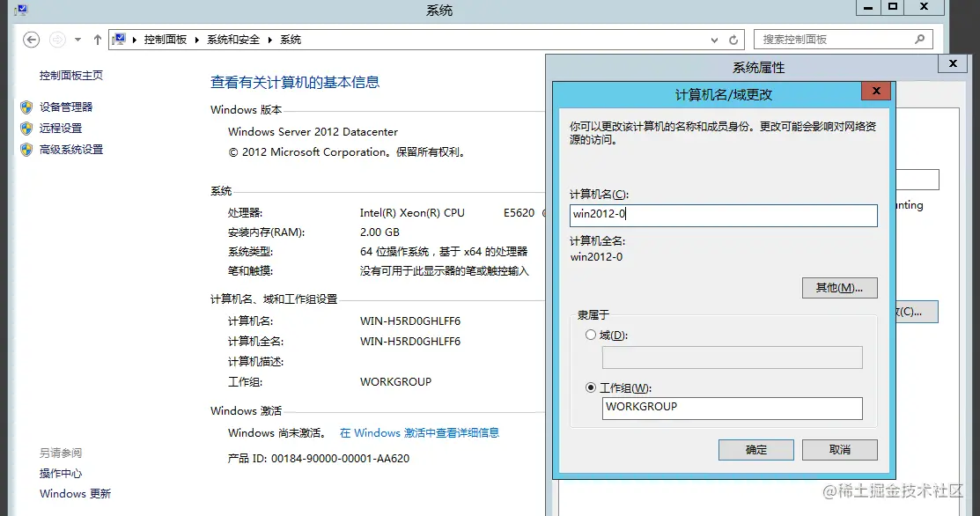Select 系统 breadcrumb at the path end
Viewport: 980px width, 516px height.
coord(291,40)
